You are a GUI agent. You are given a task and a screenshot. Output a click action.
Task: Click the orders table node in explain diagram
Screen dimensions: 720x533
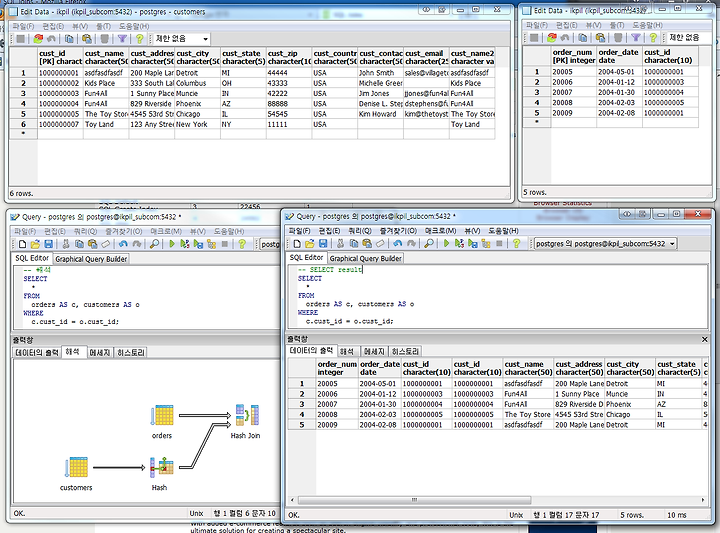162,422
